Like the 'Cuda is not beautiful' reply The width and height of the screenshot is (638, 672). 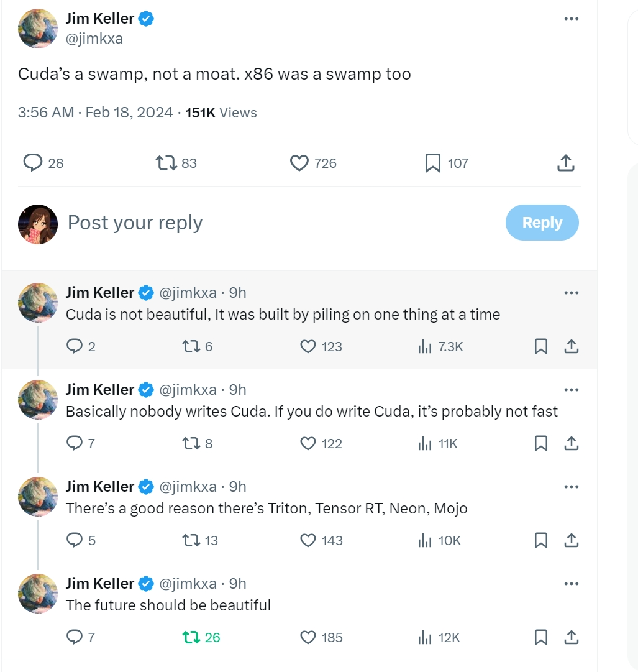click(308, 347)
